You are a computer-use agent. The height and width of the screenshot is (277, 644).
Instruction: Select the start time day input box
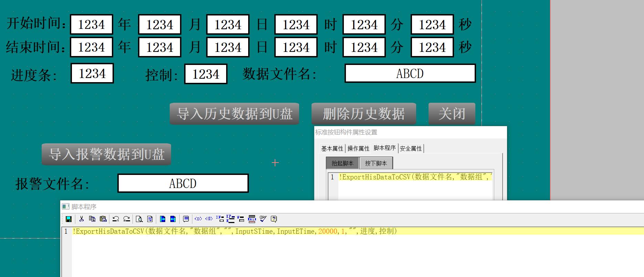click(228, 24)
